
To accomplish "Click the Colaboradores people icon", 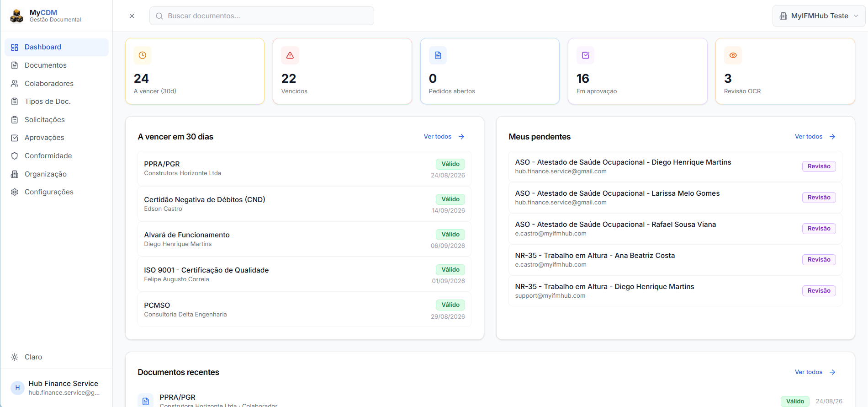I will 15,84.
